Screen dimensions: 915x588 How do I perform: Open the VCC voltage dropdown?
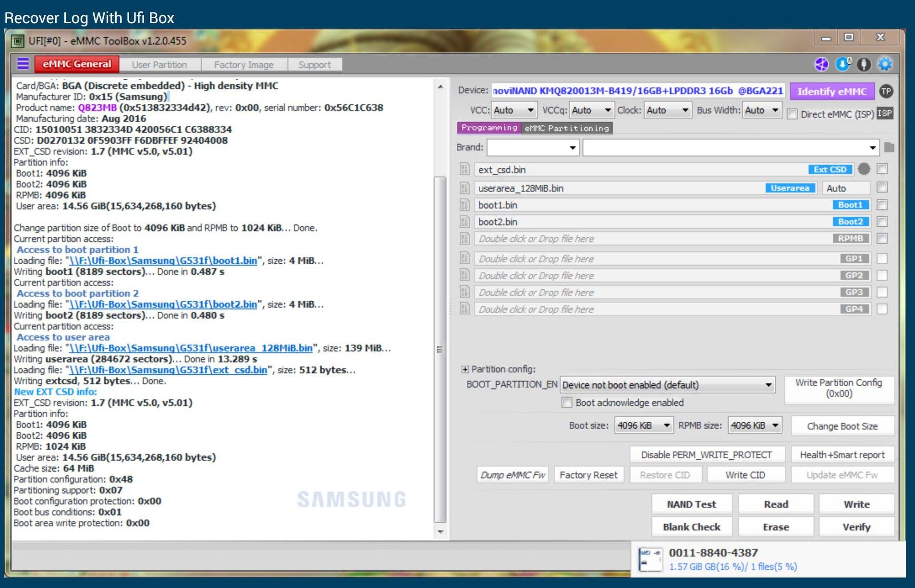[514, 110]
